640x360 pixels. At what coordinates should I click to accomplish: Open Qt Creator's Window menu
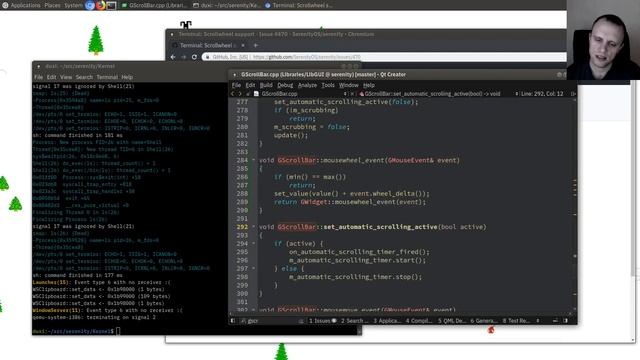pyautogui.click(x=349, y=85)
